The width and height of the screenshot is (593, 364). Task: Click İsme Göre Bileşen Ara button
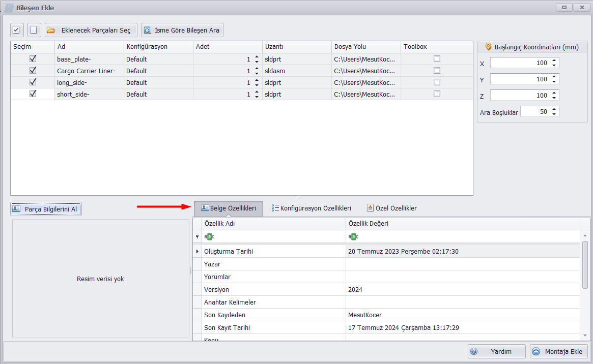point(182,30)
